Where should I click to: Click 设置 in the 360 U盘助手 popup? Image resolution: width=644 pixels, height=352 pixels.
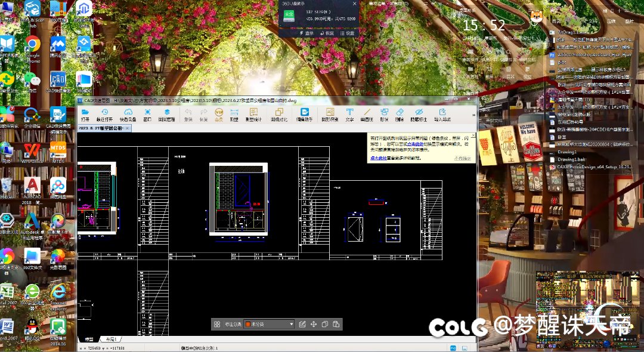pos(348,33)
